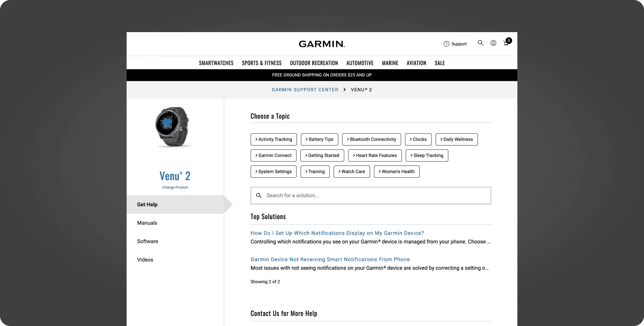Click the Venu 2 product title
The width and height of the screenshot is (644, 326).
point(175,176)
